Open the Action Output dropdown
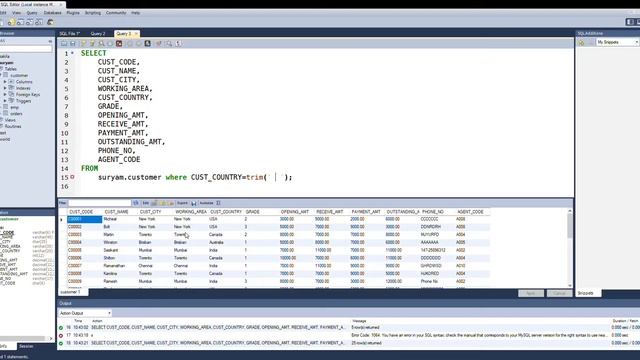 click(85, 313)
